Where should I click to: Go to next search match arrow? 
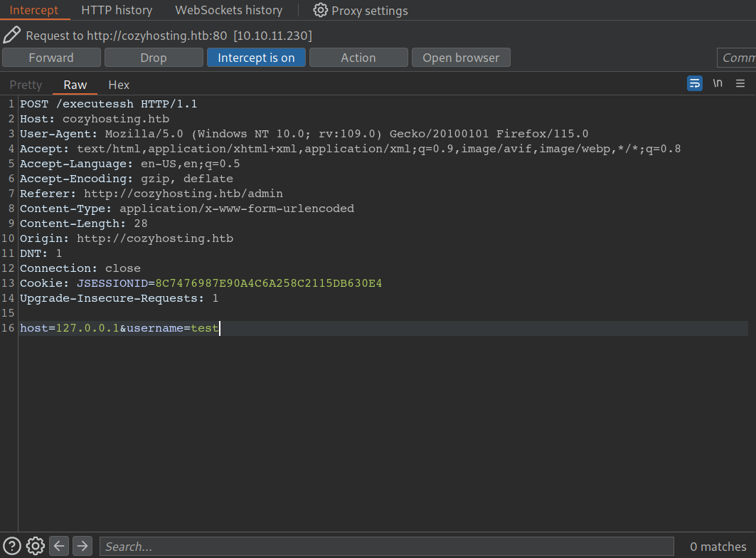pyautogui.click(x=82, y=546)
